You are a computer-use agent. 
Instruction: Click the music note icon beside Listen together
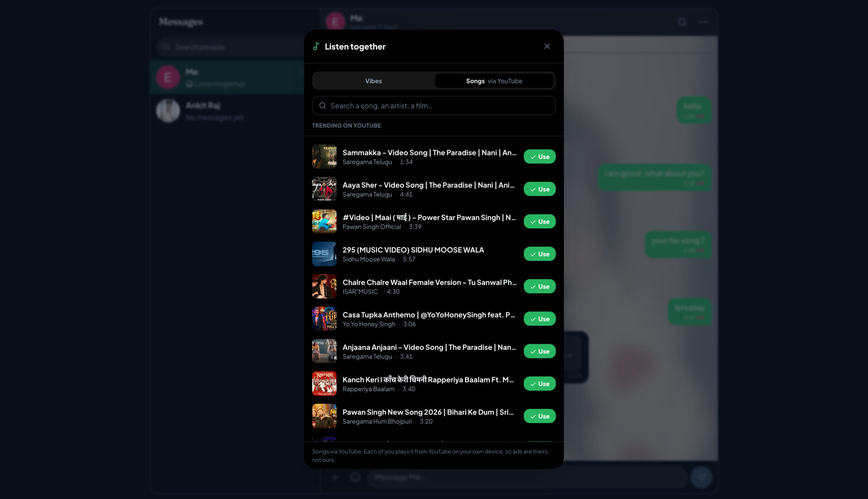316,46
